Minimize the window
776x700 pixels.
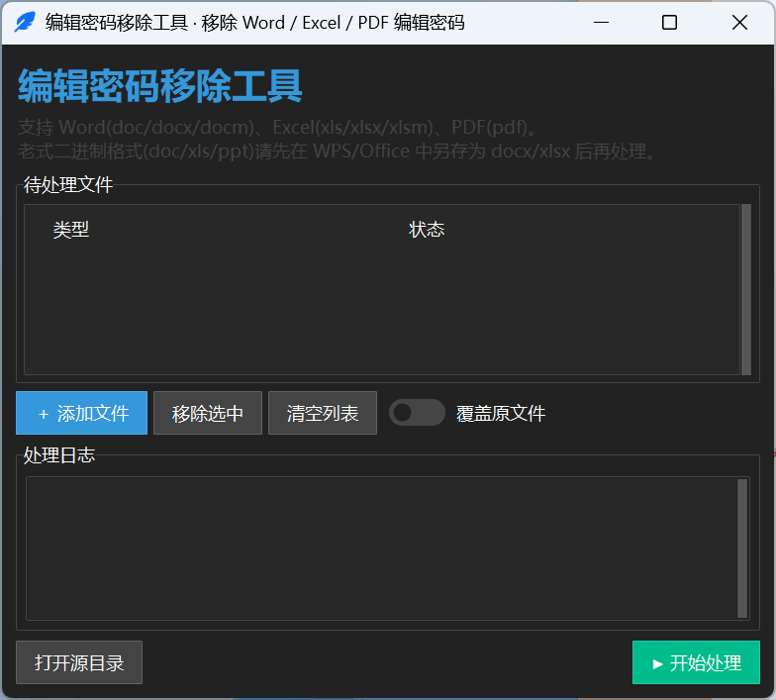click(601, 22)
